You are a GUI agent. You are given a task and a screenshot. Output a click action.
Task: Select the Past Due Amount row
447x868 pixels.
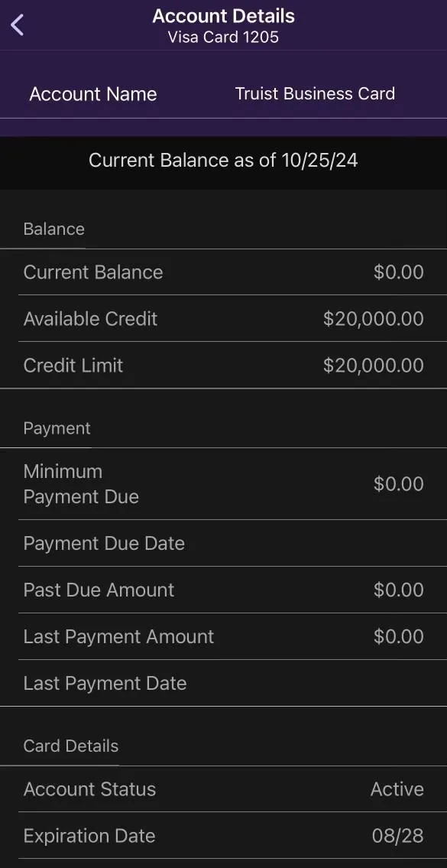coord(223,590)
